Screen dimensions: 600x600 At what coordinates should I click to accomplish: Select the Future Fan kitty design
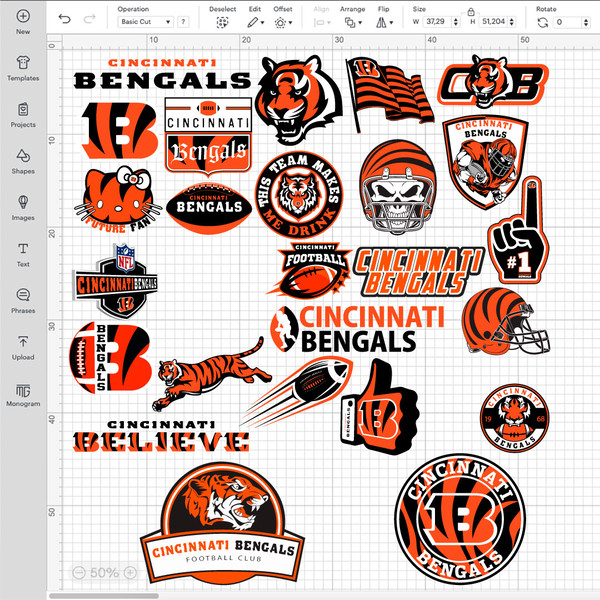[x=118, y=200]
